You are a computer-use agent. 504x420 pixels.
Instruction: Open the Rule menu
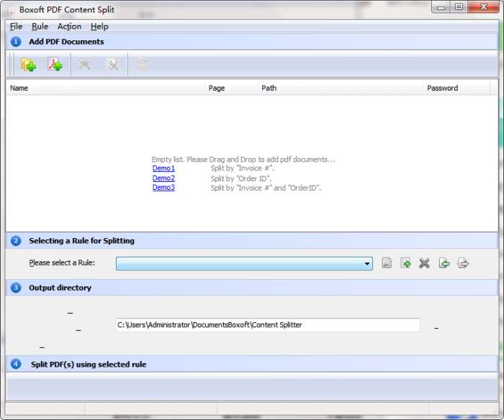pyautogui.click(x=40, y=27)
